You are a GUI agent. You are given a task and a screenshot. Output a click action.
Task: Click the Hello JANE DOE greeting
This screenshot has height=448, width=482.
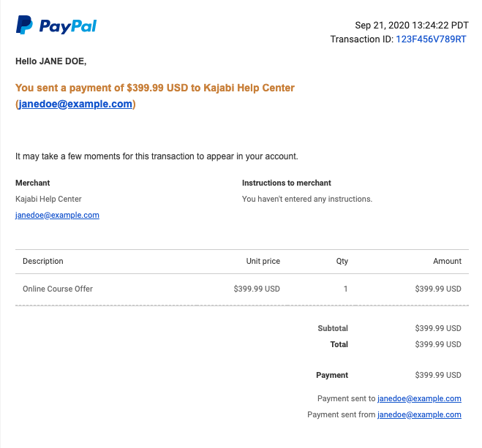pyautogui.click(x=51, y=61)
